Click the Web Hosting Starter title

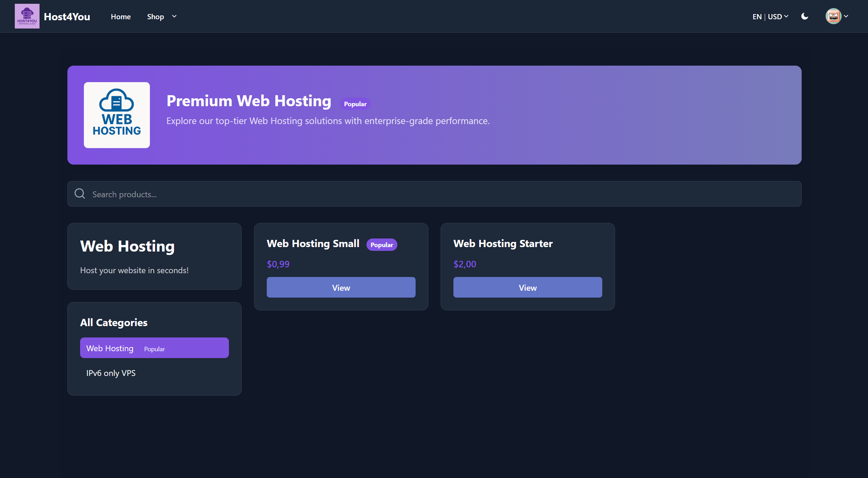coord(503,243)
